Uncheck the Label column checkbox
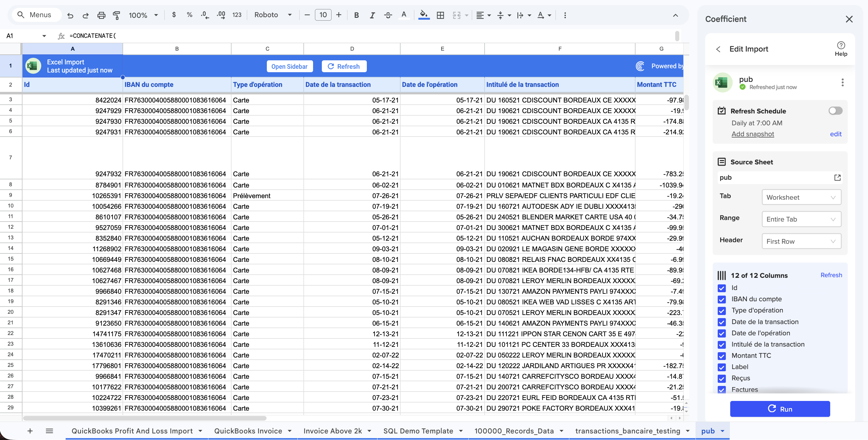This screenshot has height=440, width=868. point(721,367)
